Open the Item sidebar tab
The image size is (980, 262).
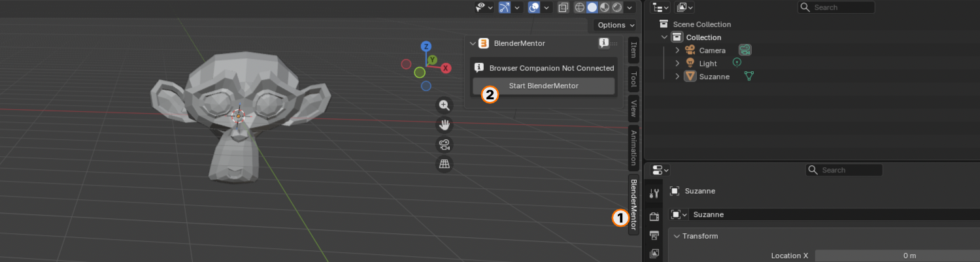pos(633,50)
